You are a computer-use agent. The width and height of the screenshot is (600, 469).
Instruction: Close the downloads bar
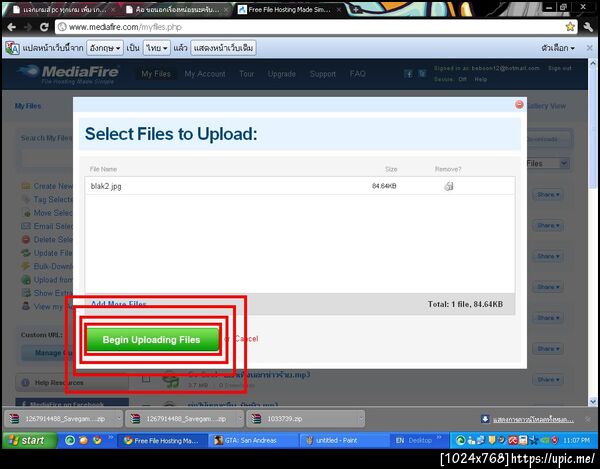click(588, 420)
